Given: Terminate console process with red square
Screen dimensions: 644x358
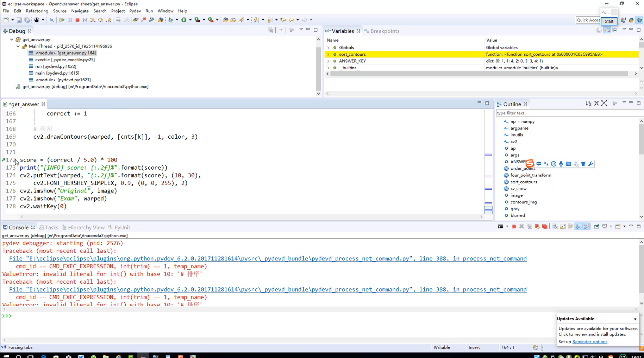Looking at the screenshot, I should point(514,226).
